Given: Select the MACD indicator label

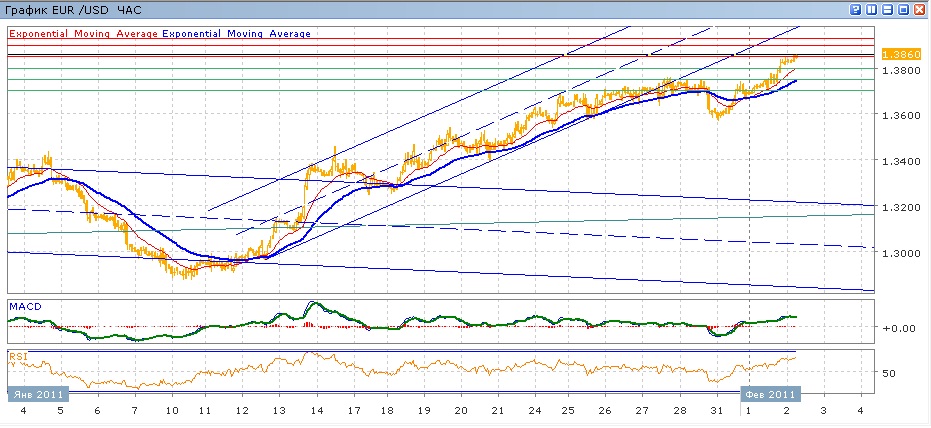Looking at the screenshot, I should point(24,306).
